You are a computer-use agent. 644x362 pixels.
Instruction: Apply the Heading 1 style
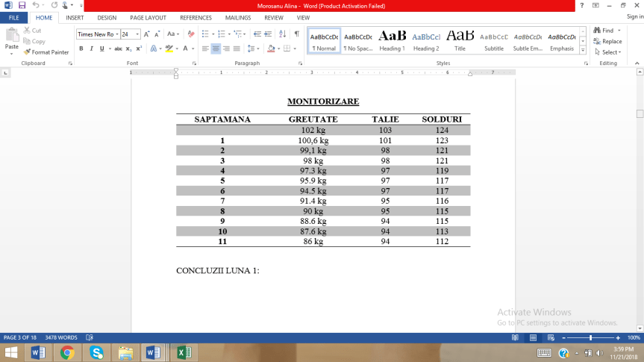pyautogui.click(x=392, y=41)
